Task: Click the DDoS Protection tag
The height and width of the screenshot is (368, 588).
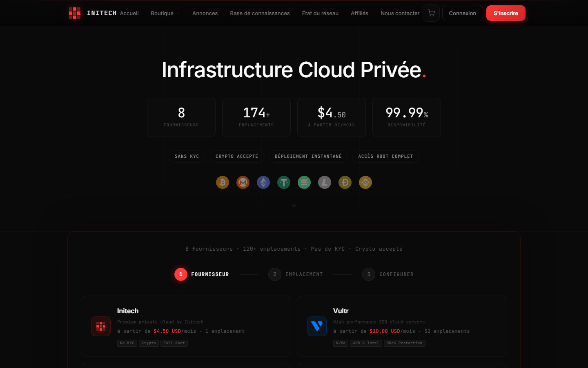Action: [x=405, y=343]
